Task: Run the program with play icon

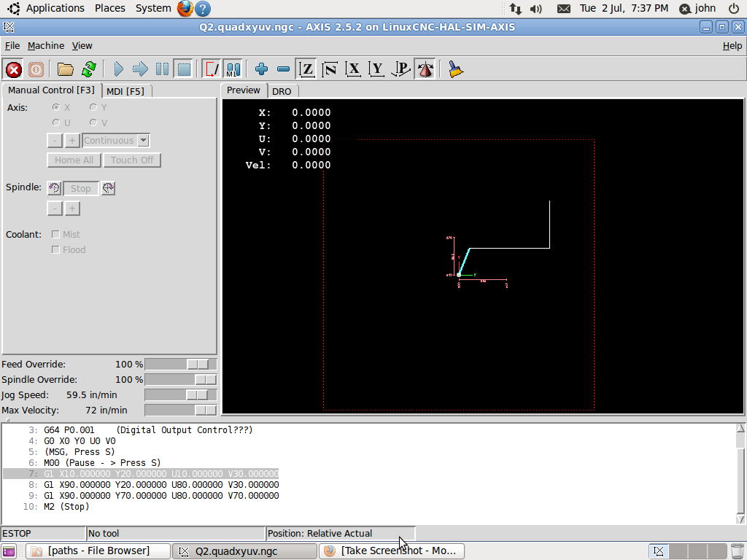Action: click(118, 69)
